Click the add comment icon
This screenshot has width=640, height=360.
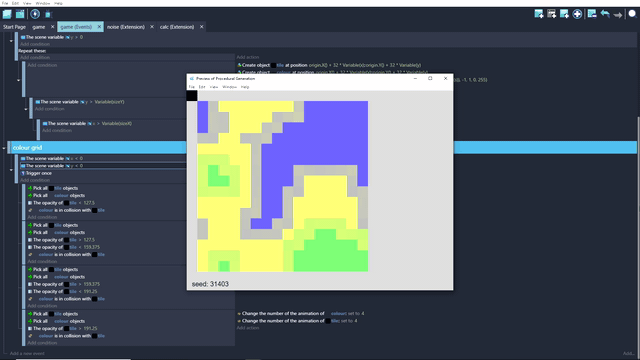click(564, 14)
